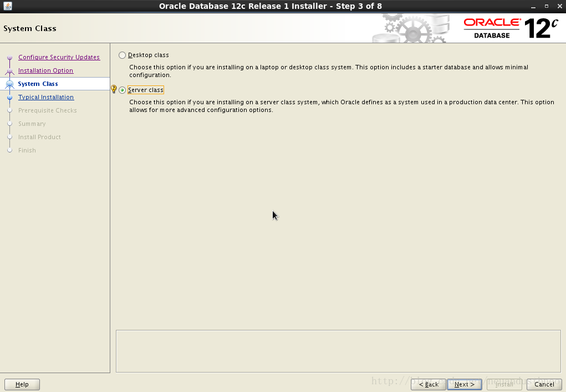Click the Java icon in the title bar
566x392 pixels.
8,6
